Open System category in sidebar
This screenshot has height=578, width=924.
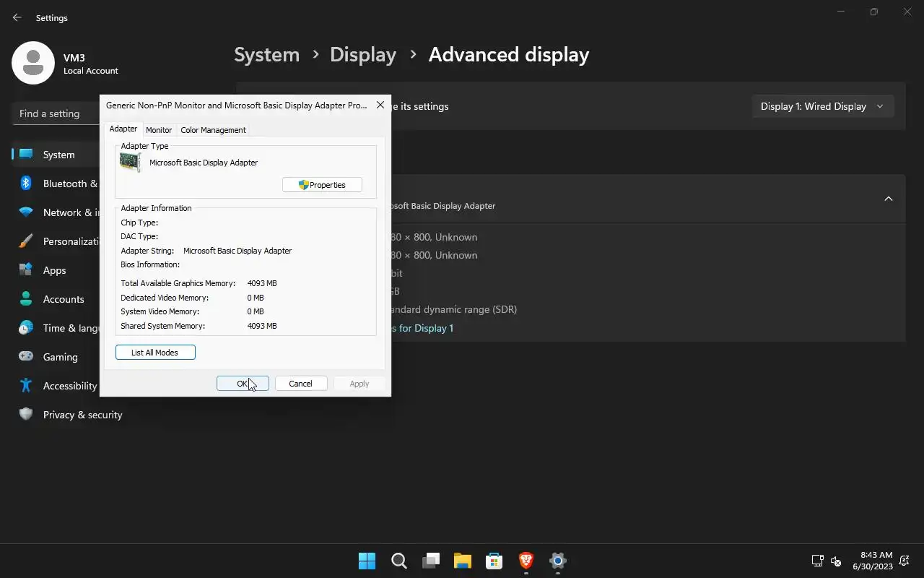click(x=56, y=155)
